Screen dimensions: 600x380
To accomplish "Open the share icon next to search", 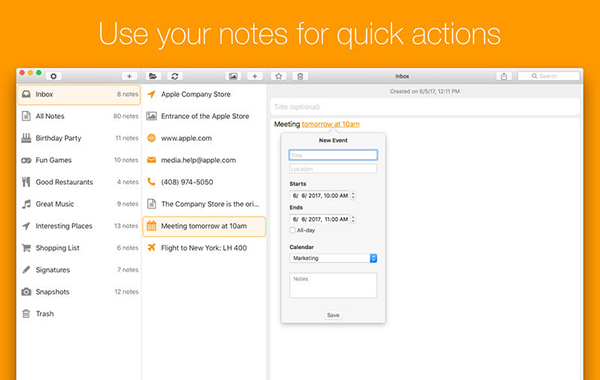I will click(504, 76).
